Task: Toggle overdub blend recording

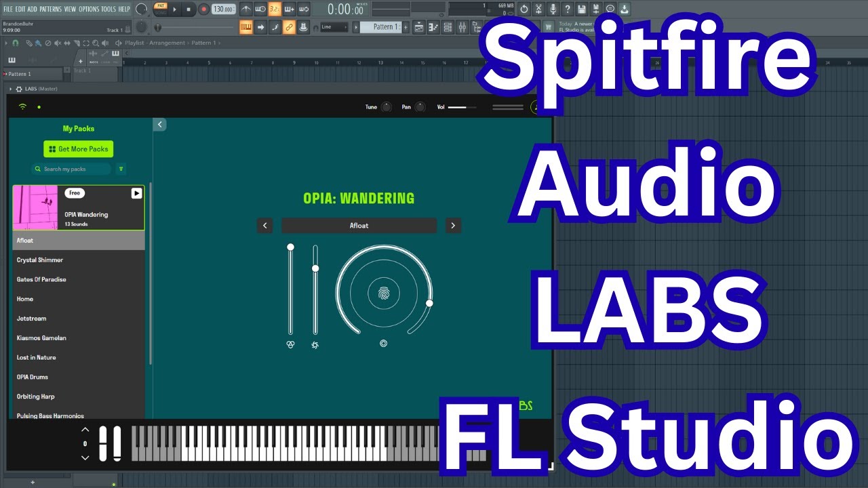Action: pyautogui.click(x=290, y=9)
